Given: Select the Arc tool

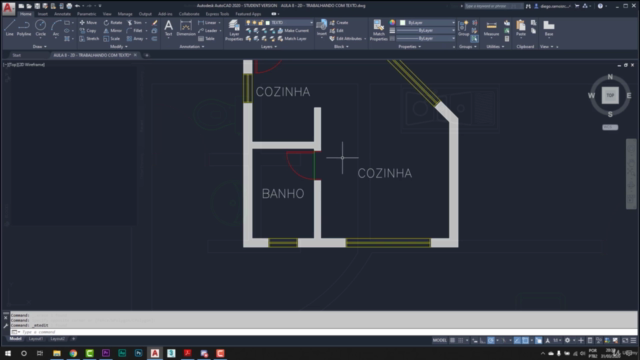Looking at the screenshot, I should pyautogui.click(x=56, y=28).
